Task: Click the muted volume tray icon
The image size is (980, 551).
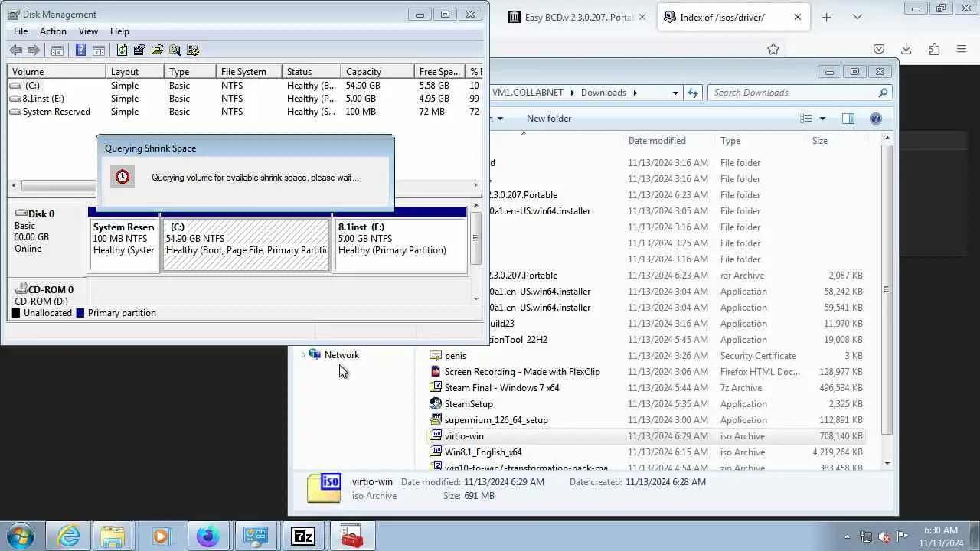Action: 884,536
